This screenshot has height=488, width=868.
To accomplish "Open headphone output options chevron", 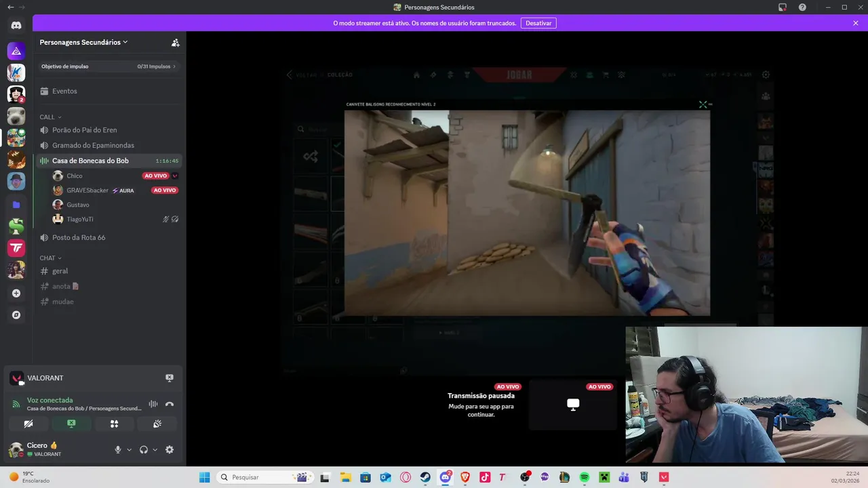I will click(155, 449).
